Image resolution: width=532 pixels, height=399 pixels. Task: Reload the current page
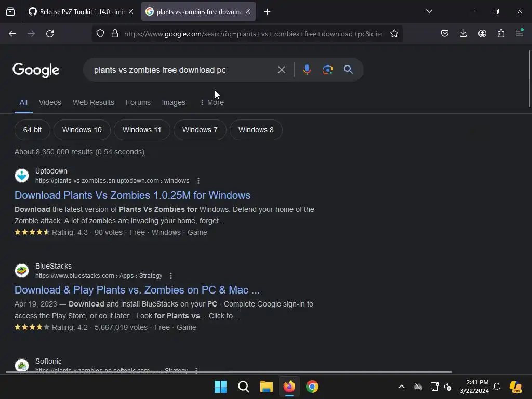coord(50,34)
